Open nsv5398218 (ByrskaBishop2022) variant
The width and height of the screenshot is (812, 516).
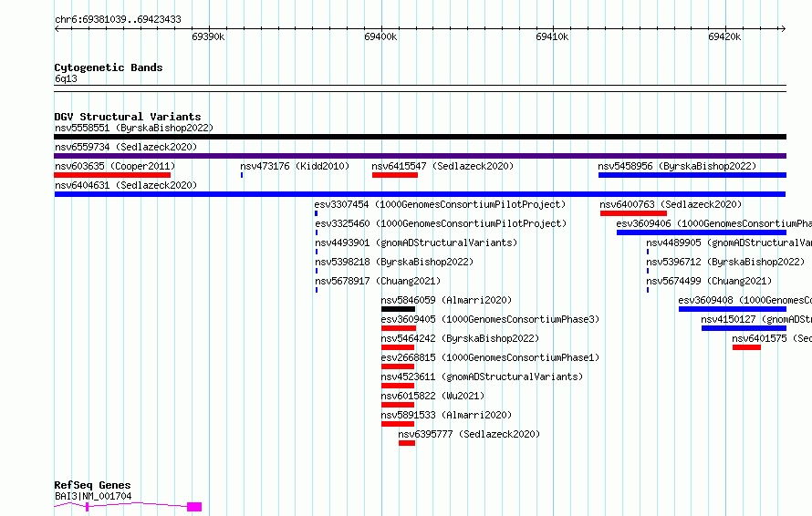click(x=395, y=262)
